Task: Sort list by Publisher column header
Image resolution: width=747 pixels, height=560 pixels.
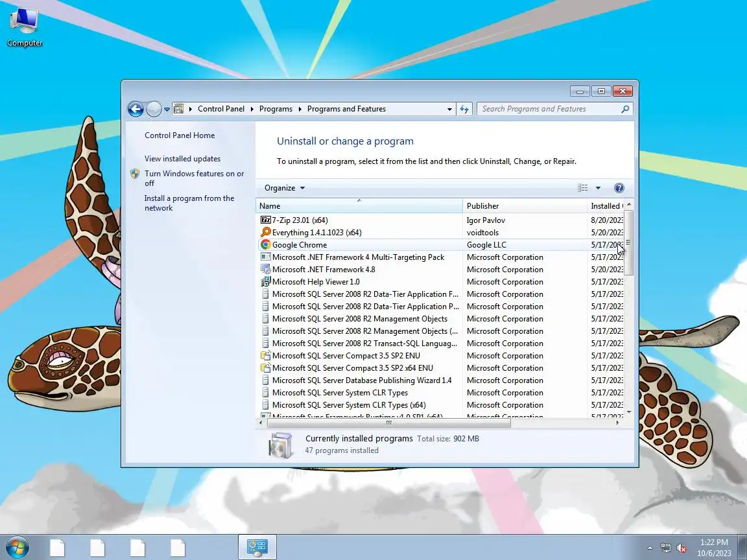Action: point(525,205)
